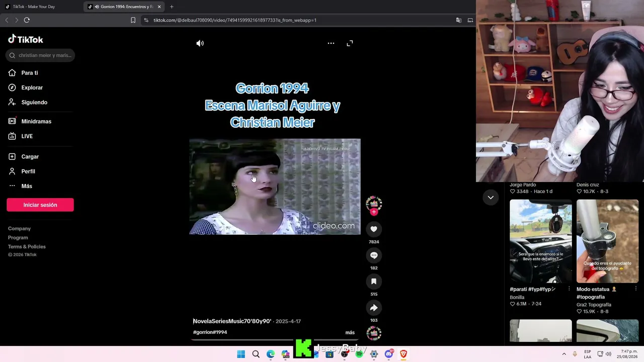
Task: Open Siguiendo feed
Action: 34,102
